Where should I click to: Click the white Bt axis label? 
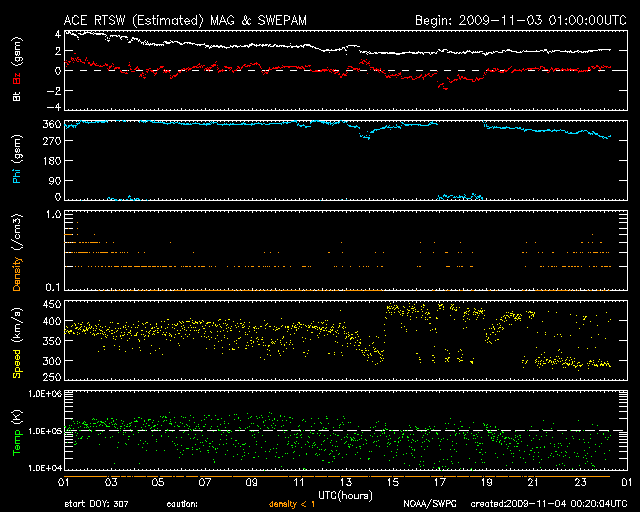pos(17,97)
